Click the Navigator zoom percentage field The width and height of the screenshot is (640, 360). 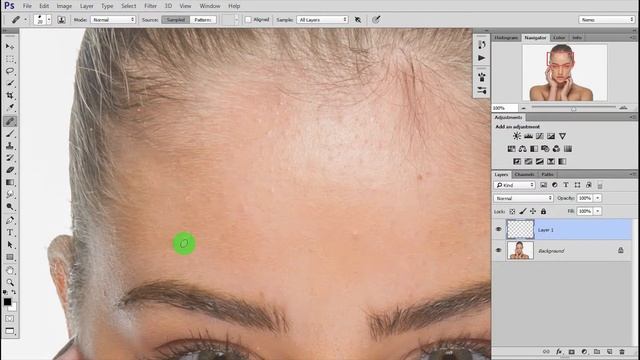point(505,108)
